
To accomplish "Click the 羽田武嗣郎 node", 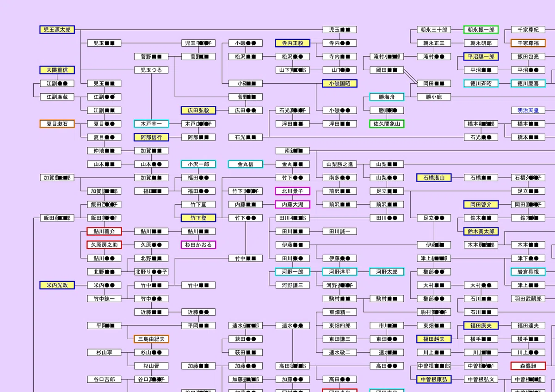I will coord(528,299).
